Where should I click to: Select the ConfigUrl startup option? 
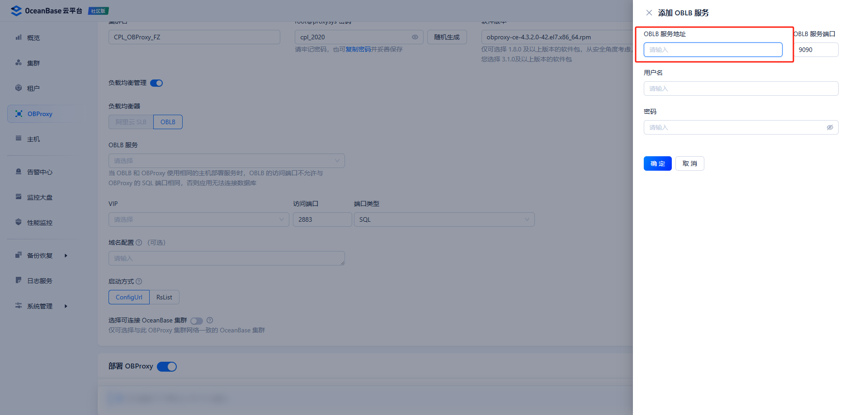click(x=129, y=297)
